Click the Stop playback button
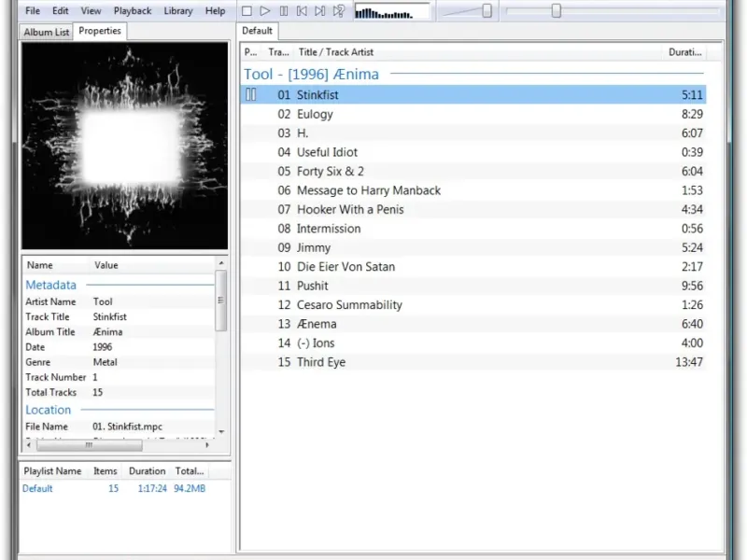Screen dimensions: 747x560 pyautogui.click(x=247, y=11)
